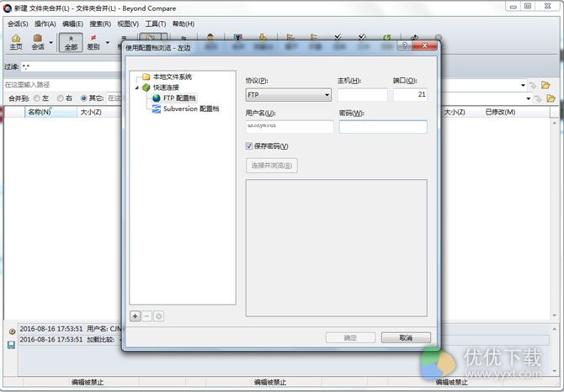Collapse the 快速连接 tree node arrow
Image resolution: width=564 pixels, height=392 pixels.
137,87
